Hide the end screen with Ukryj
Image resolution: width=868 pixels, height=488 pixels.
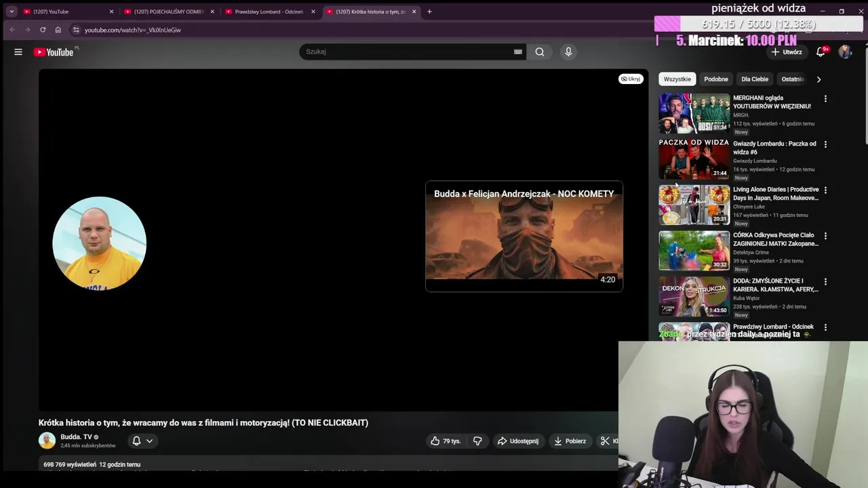631,79
